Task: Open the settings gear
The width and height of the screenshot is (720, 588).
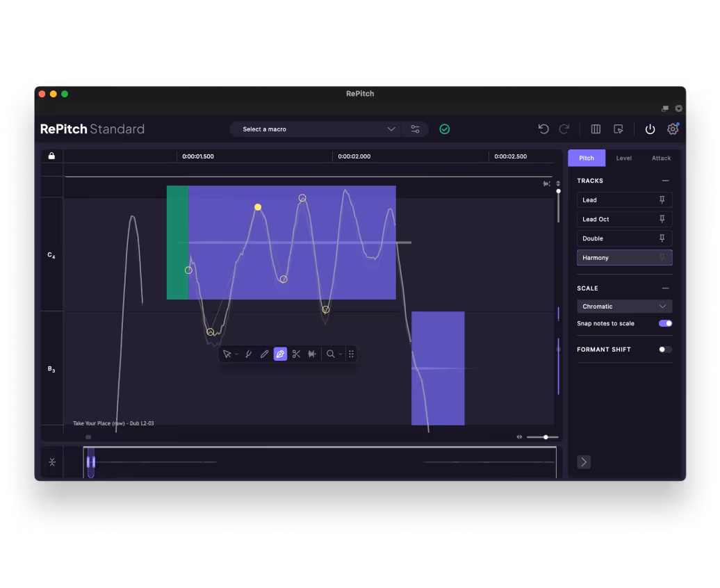Action: [673, 129]
